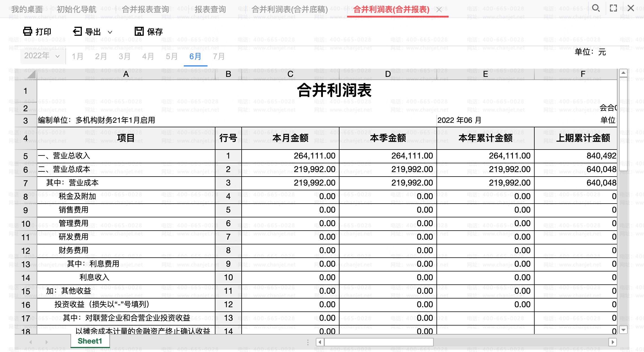
Task: Open search with the magnifier icon
Action: [596, 8]
